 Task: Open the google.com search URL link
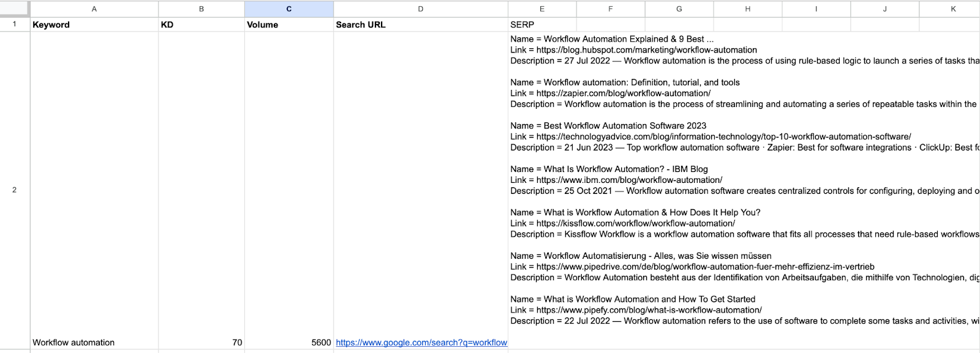pos(421,343)
